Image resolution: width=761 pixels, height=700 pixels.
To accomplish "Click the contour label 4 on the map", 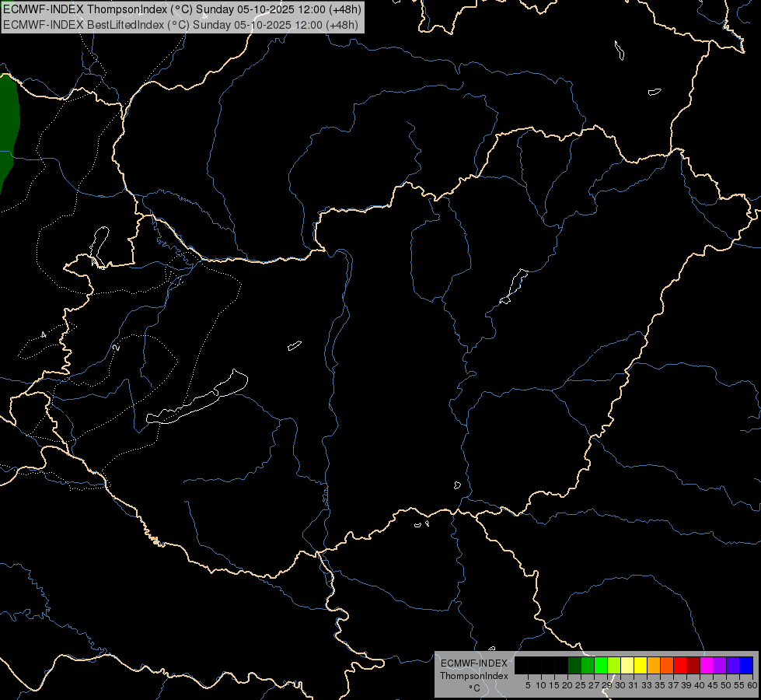I will (44, 334).
